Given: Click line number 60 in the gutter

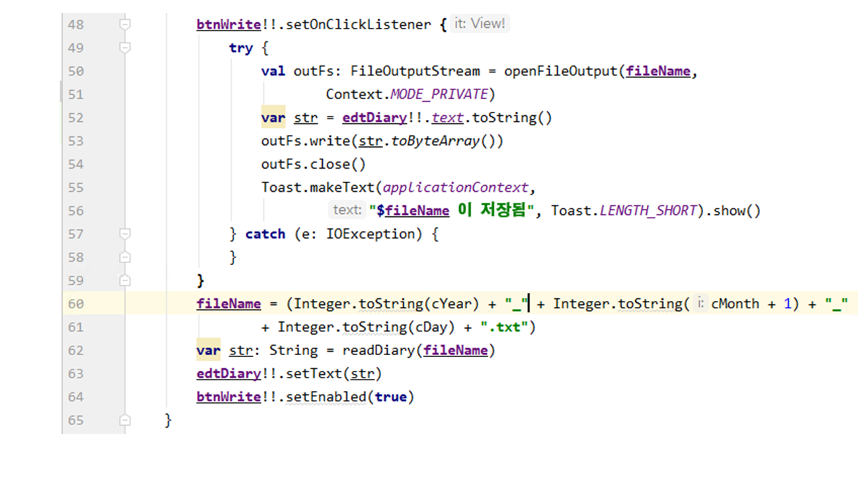Looking at the screenshot, I should [x=76, y=304].
